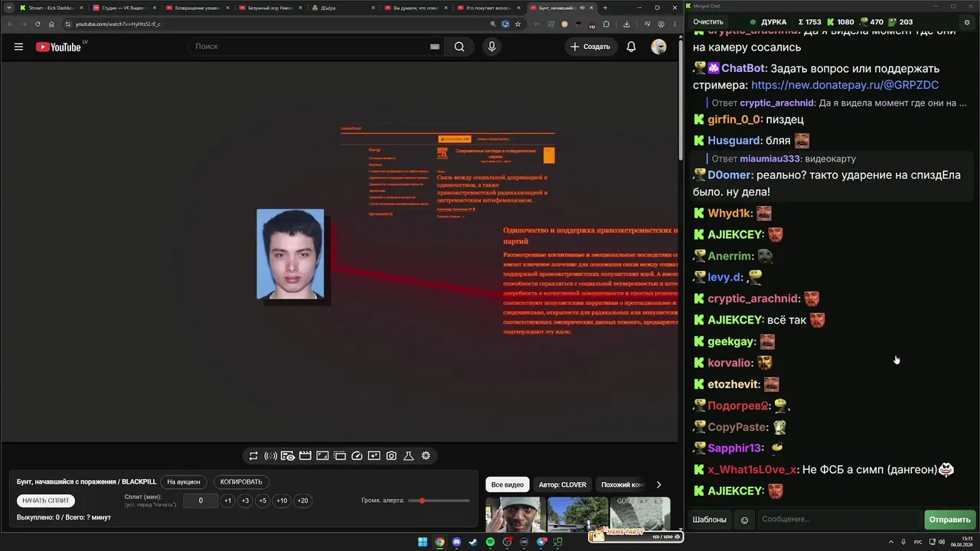Viewport: 980px width, 551px height.
Task: Open Windows Start menu
Action: click(423, 543)
